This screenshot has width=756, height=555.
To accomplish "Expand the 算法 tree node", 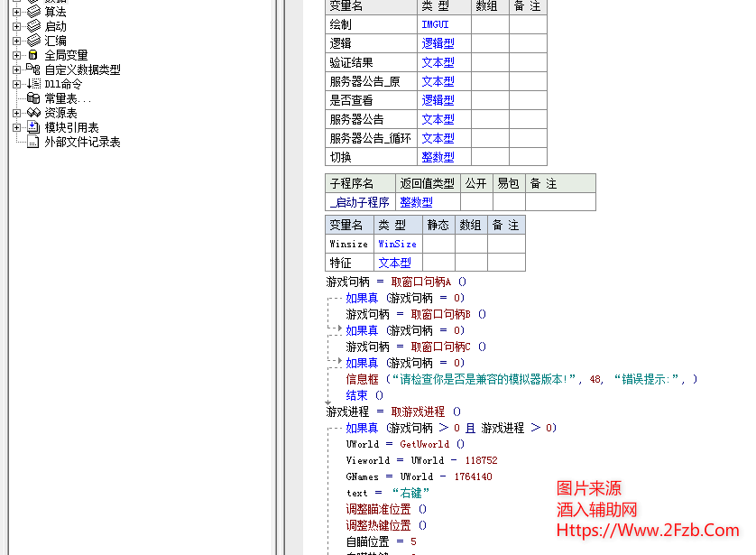I will pyautogui.click(x=16, y=12).
